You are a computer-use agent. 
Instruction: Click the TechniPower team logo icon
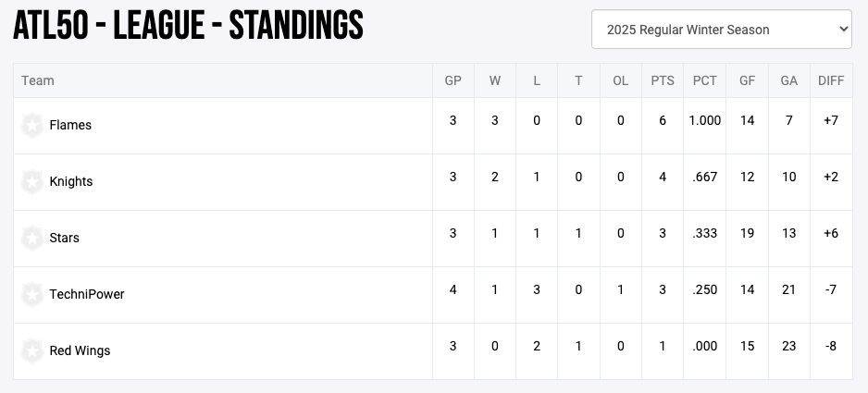tap(32, 295)
